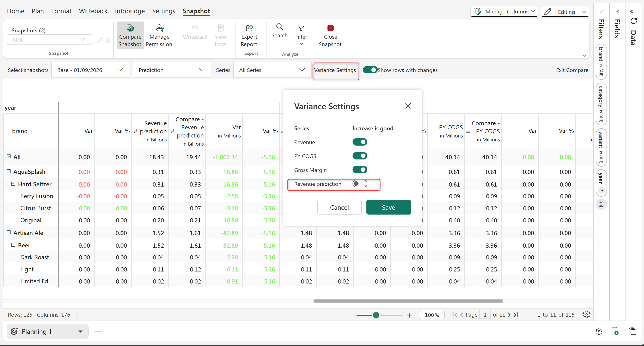Switch to the Writeback tab
Viewport: 644px width, 346px height.
click(93, 11)
